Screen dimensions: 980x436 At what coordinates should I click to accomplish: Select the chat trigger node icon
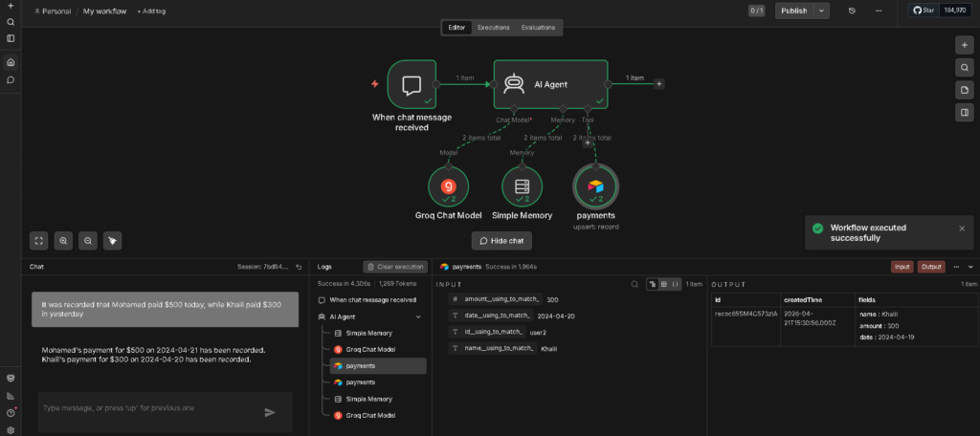(412, 84)
